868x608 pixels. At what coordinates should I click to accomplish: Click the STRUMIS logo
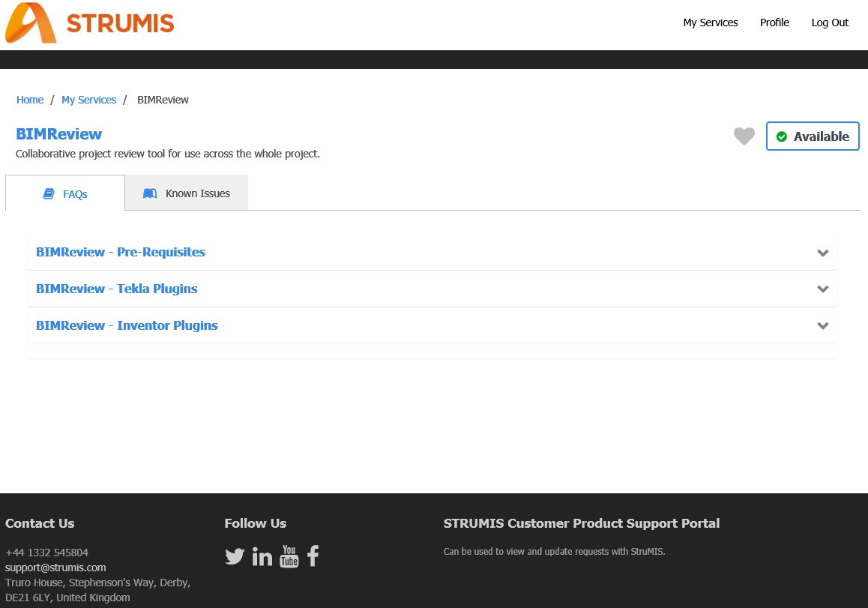coord(90,22)
